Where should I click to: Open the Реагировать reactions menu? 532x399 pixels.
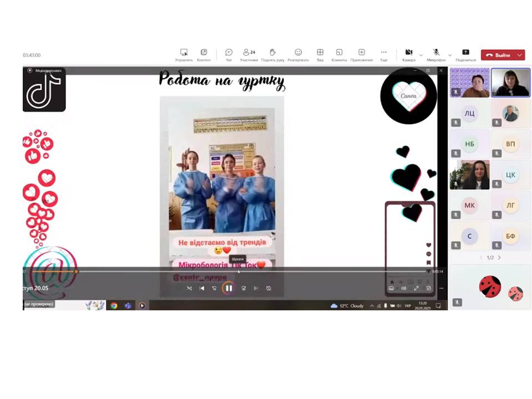(x=298, y=55)
